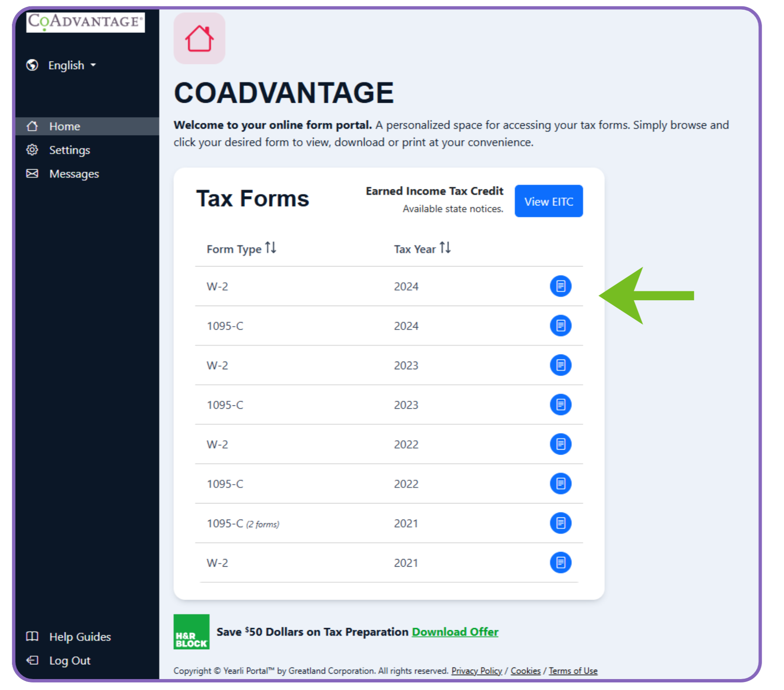Screen dimensions: 784x690
Task: Follow the Download Offer link
Action: point(455,632)
